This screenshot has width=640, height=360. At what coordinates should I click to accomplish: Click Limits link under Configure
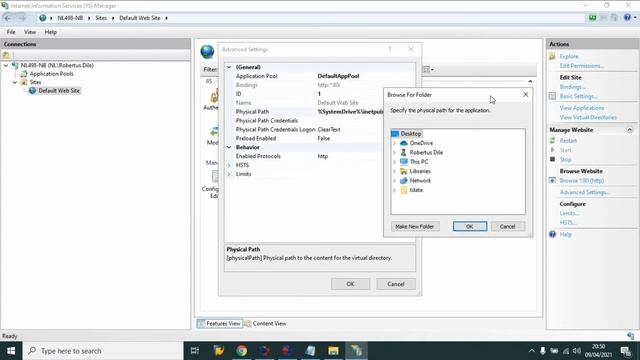click(x=569, y=213)
